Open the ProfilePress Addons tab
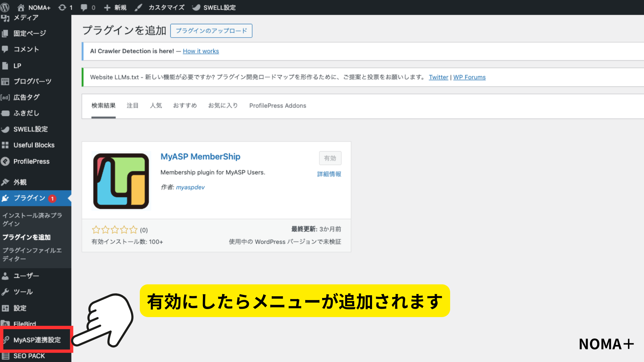644x362 pixels. pyautogui.click(x=278, y=106)
